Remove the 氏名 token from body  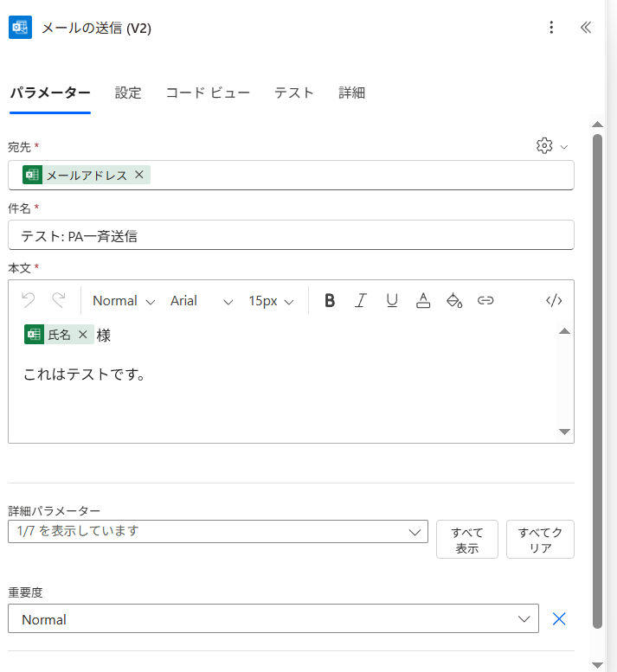(83, 335)
